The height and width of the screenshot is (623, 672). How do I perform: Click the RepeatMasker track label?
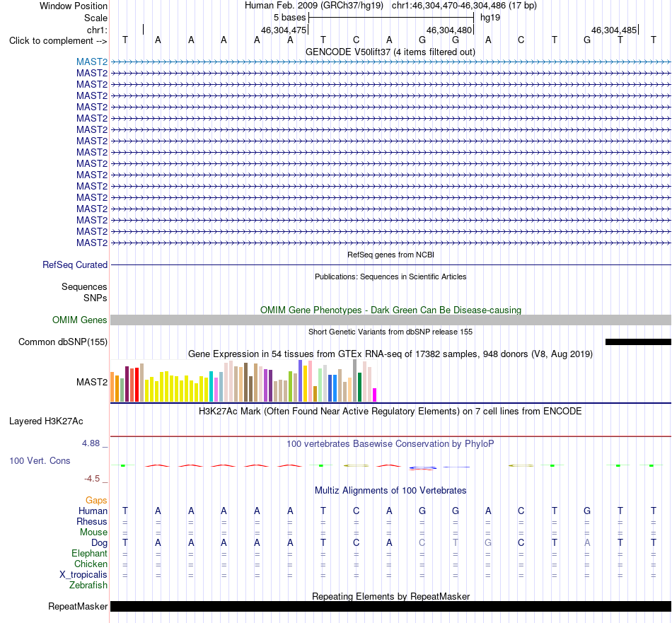click(x=78, y=606)
